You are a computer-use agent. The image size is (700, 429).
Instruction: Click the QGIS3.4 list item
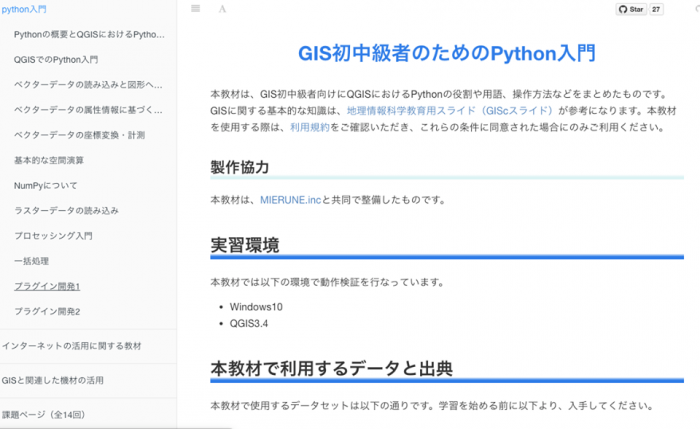tap(249, 324)
